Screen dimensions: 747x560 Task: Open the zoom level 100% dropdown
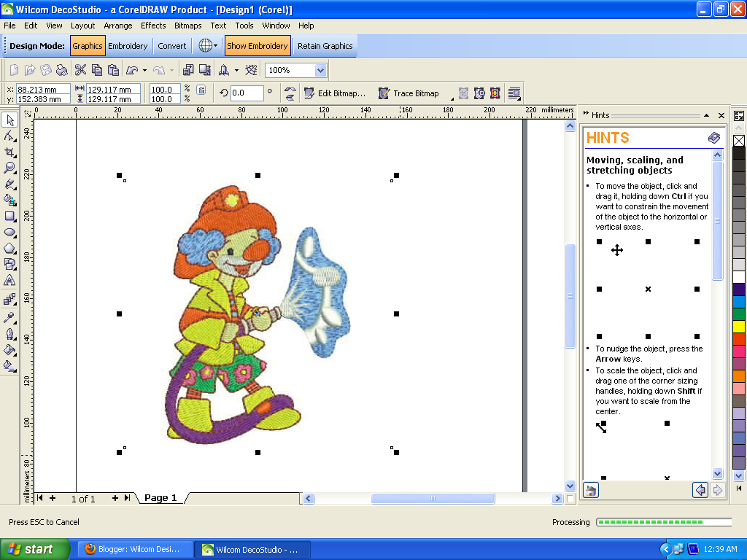(321, 71)
